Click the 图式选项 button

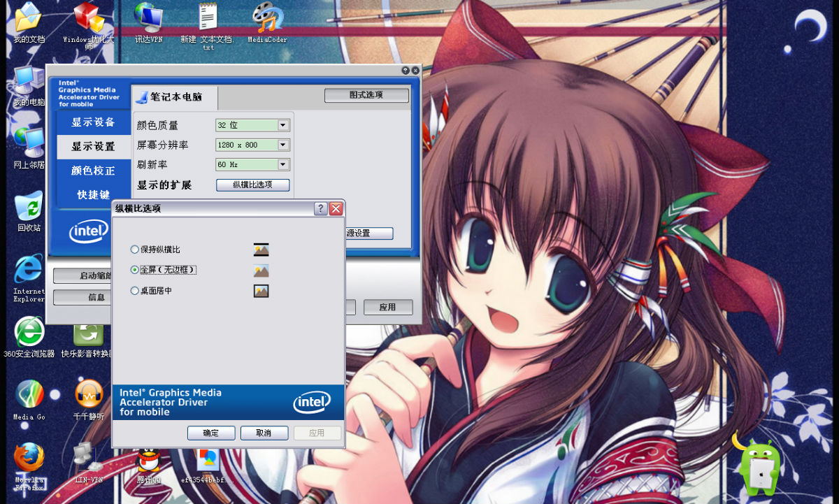click(x=366, y=95)
